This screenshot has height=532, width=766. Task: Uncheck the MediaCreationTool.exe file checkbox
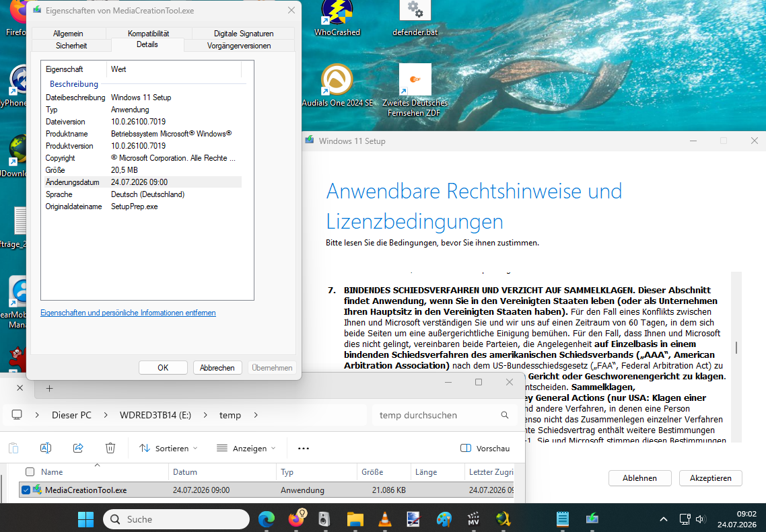(x=26, y=490)
